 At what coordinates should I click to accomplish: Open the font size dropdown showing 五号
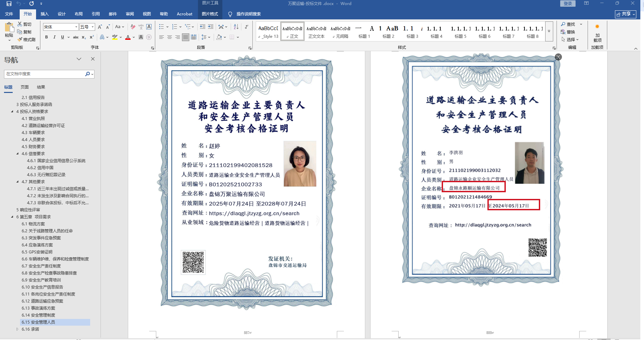pyautogui.click(x=93, y=27)
